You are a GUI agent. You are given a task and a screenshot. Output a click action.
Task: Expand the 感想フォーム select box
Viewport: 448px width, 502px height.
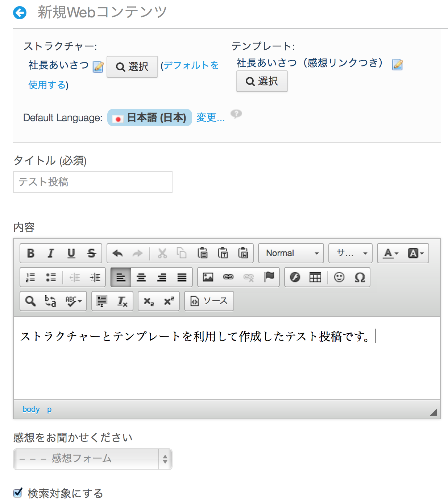click(93, 459)
